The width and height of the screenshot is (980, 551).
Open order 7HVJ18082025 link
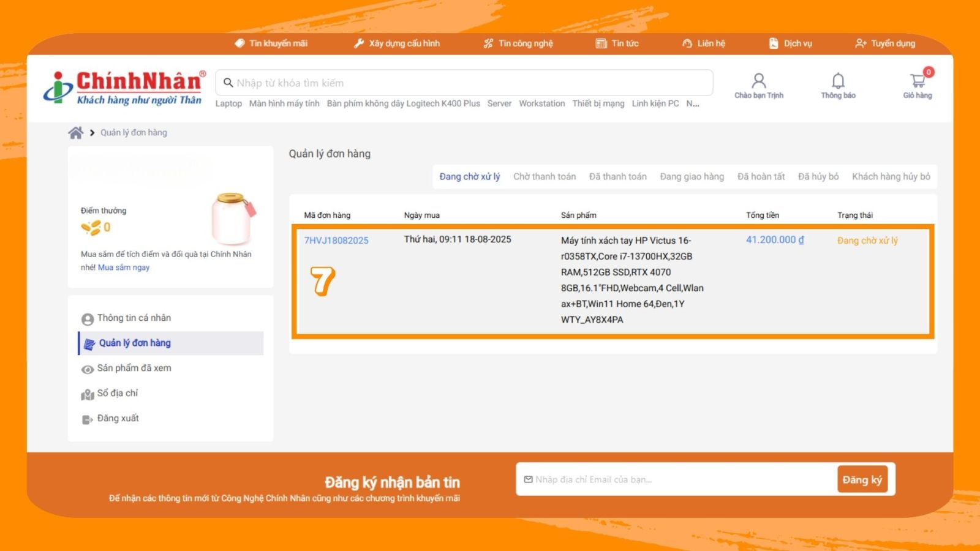tap(336, 241)
